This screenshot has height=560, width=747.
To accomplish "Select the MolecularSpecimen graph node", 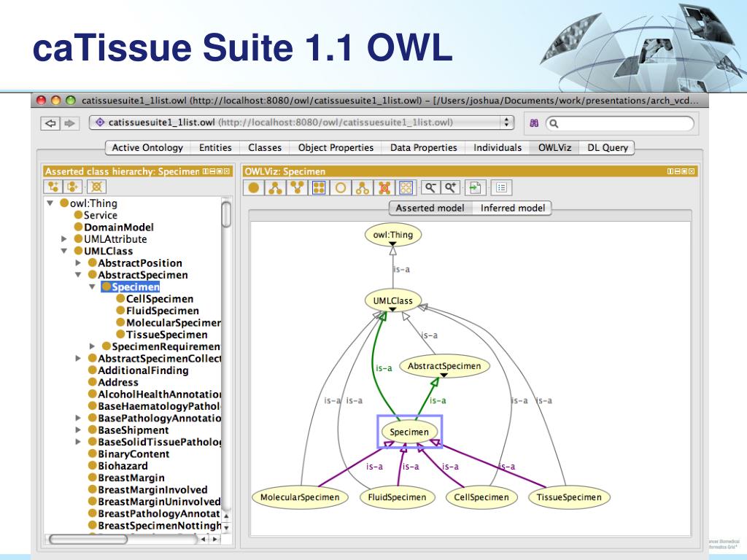I will [300, 497].
